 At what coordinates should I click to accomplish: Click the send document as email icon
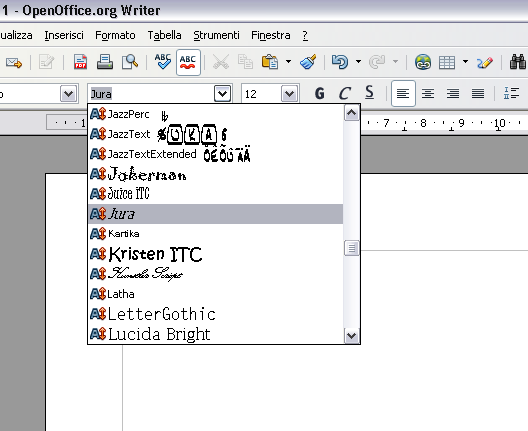[14, 62]
